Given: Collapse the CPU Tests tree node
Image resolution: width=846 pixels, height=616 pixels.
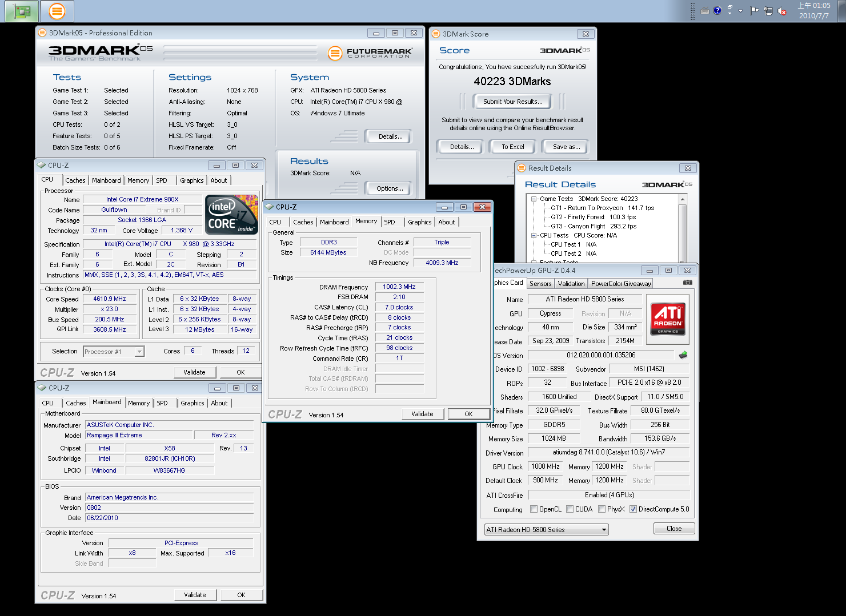Looking at the screenshot, I should coord(534,235).
